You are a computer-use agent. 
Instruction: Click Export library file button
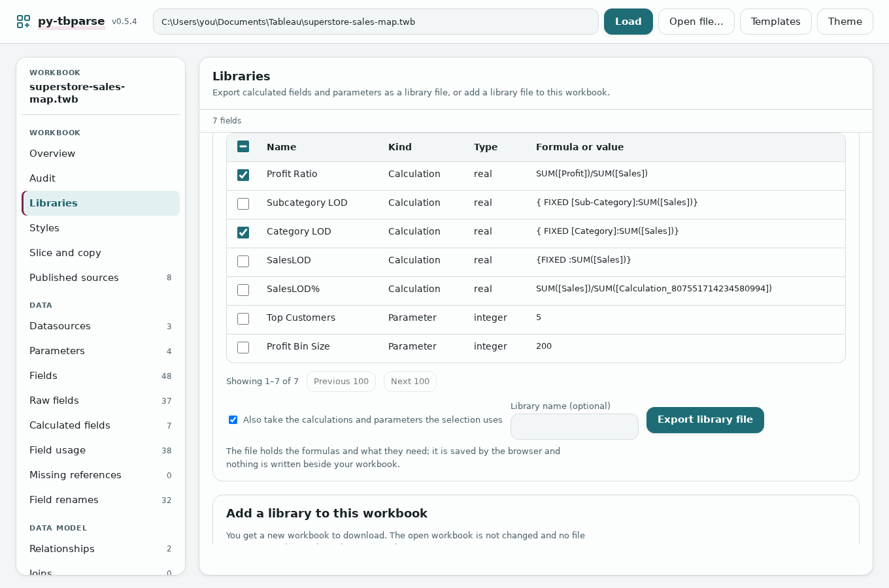(705, 420)
